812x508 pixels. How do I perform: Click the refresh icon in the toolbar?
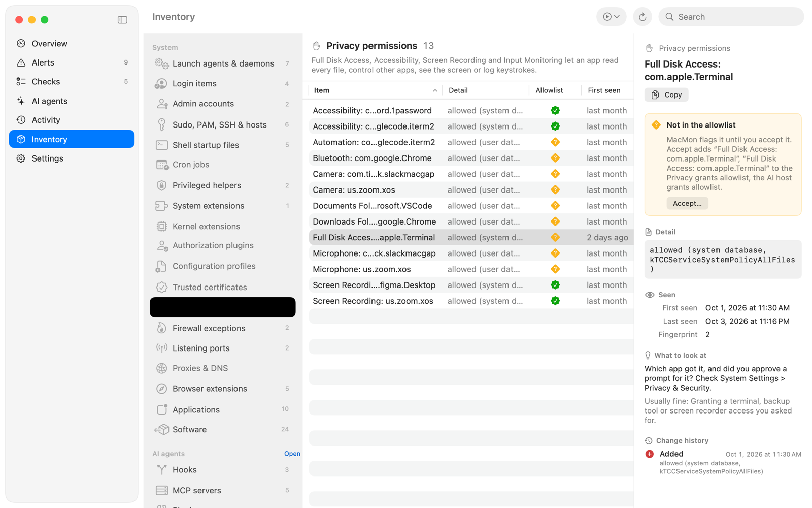[642, 17]
